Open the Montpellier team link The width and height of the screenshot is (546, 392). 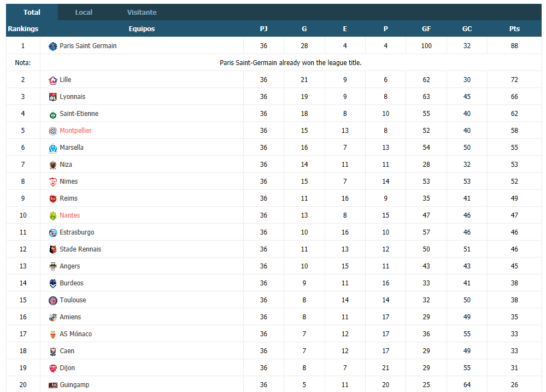pos(75,131)
